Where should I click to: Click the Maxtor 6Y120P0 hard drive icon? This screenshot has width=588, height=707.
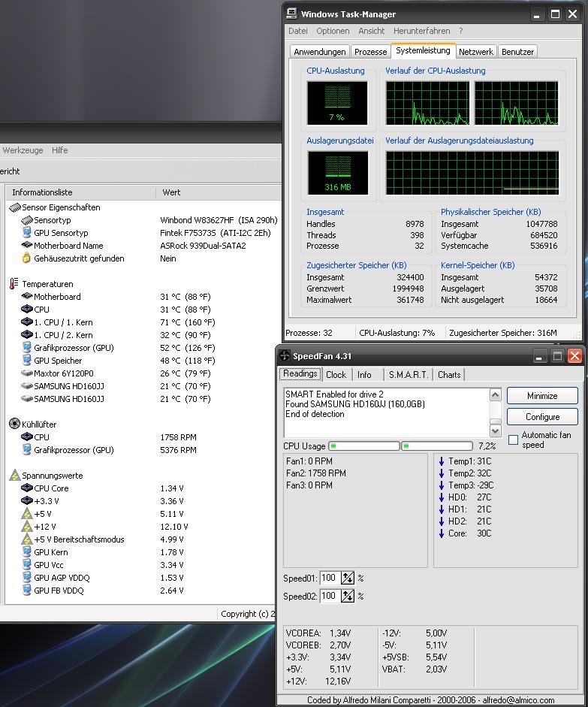click(27, 373)
